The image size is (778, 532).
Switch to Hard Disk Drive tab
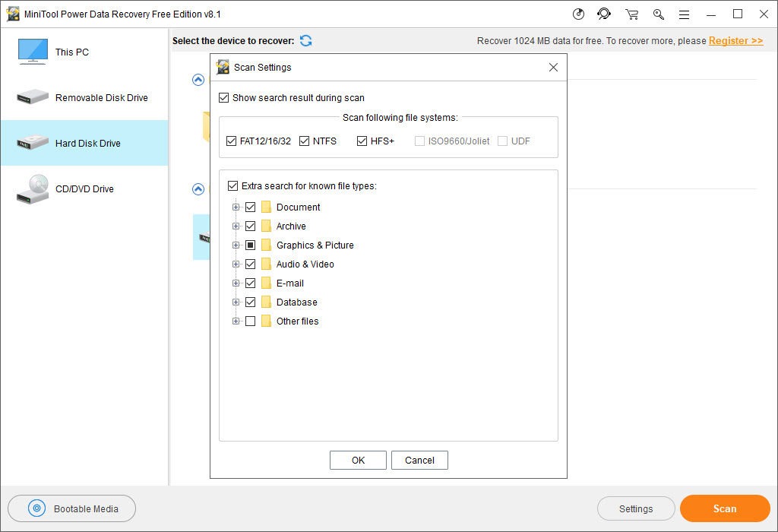[x=84, y=143]
